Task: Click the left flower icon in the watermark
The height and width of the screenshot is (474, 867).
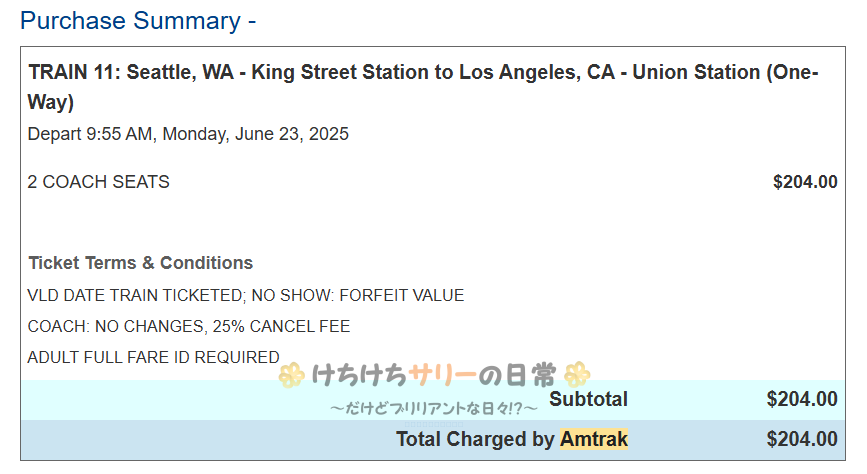Action: pos(291,375)
